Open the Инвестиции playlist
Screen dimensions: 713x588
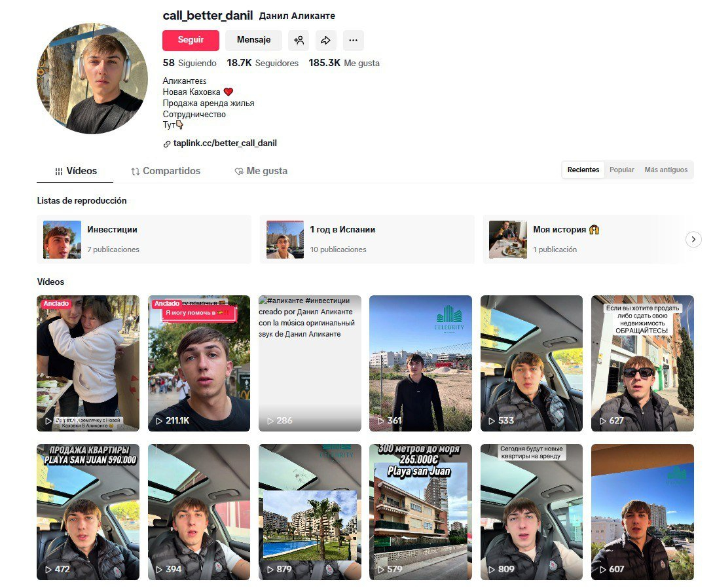(143, 239)
